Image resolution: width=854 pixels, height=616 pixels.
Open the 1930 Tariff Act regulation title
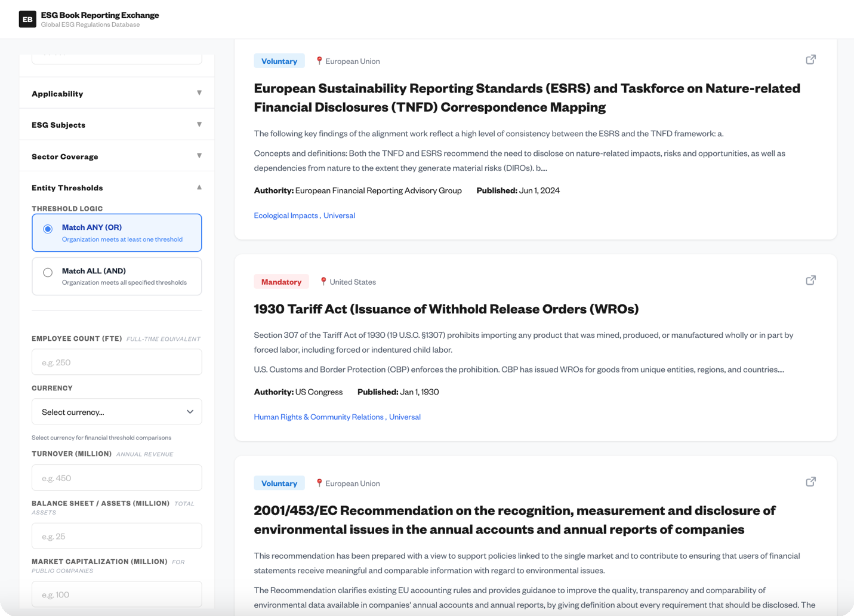[x=446, y=309]
